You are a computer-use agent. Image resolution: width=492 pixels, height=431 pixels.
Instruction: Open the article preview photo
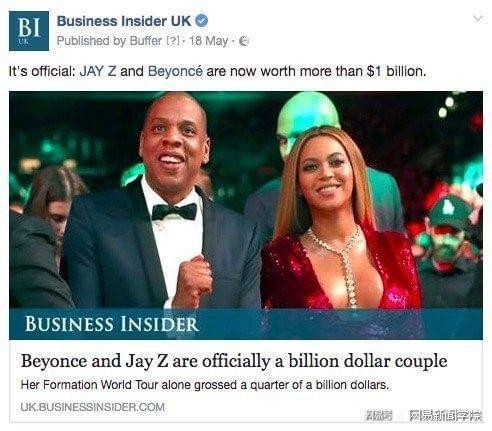(x=246, y=199)
